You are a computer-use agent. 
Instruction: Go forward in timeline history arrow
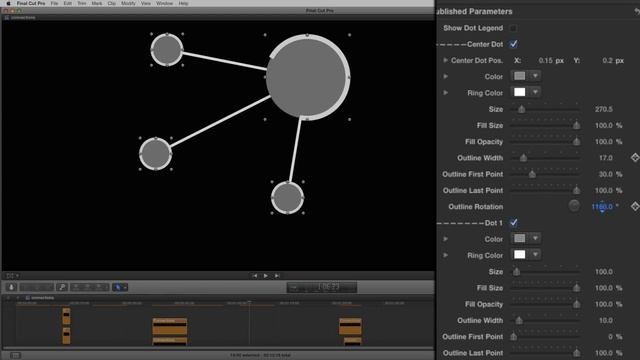pos(18,298)
